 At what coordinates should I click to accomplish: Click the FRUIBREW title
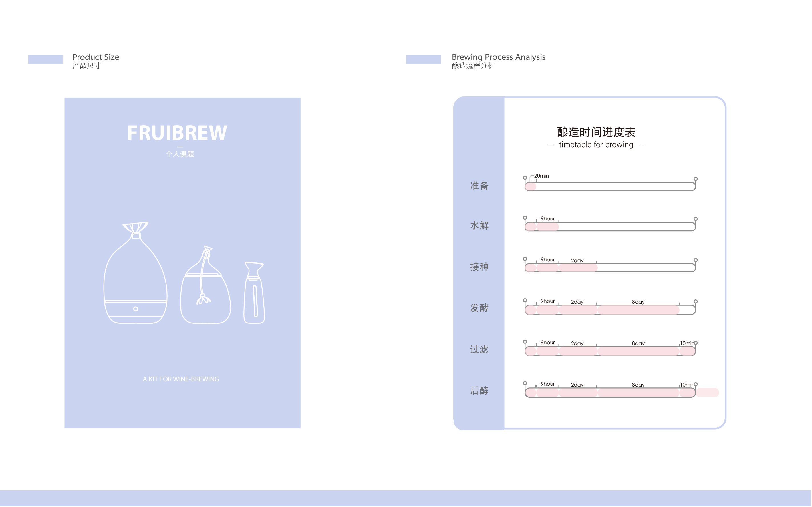177,132
